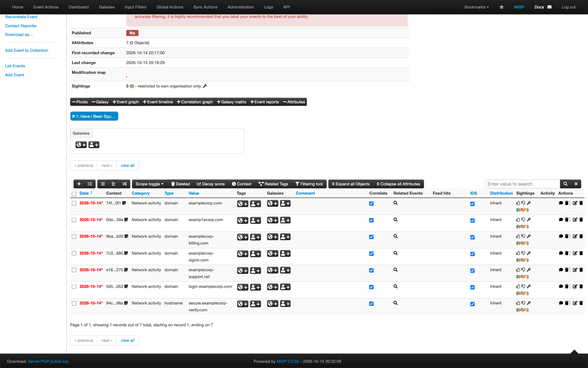Screen dimensions: 588x368
Task: Uncheck IDS flag for examplecorp-signin.com
Action: pyautogui.click(x=473, y=254)
